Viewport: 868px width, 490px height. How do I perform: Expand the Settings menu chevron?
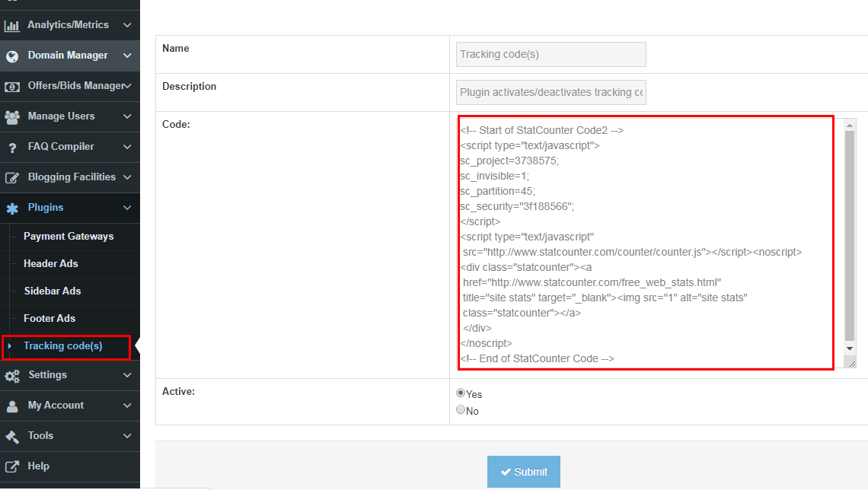127,374
